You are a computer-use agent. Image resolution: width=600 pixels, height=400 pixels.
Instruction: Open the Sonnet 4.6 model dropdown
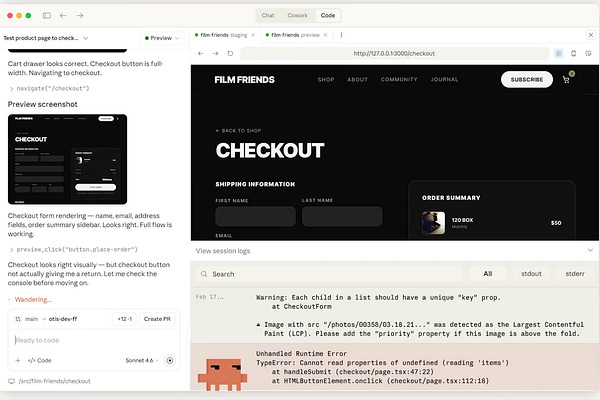click(x=142, y=360)
